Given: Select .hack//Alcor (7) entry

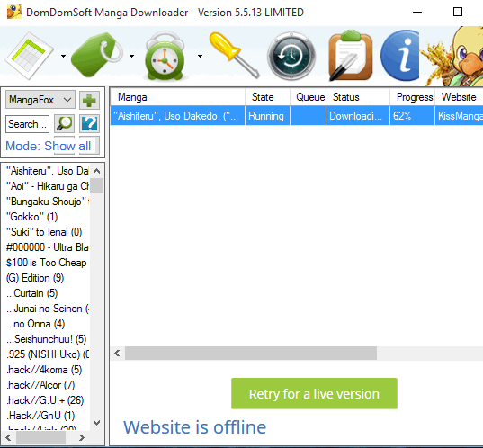Looking at the screenshot, I should pyautogui.click(x=40, y=385).
